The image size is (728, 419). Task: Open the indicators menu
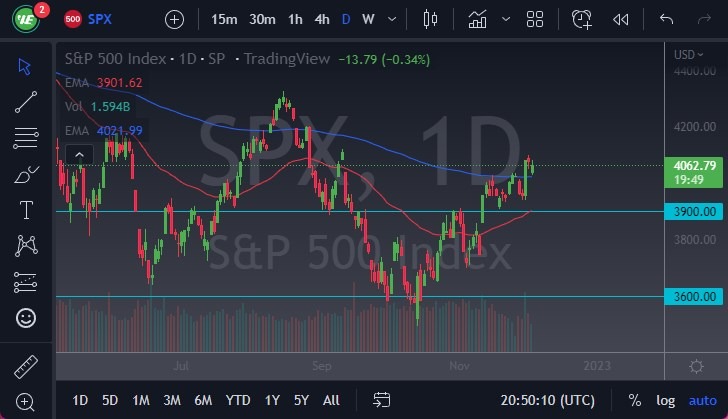click(x=478, y=20)
